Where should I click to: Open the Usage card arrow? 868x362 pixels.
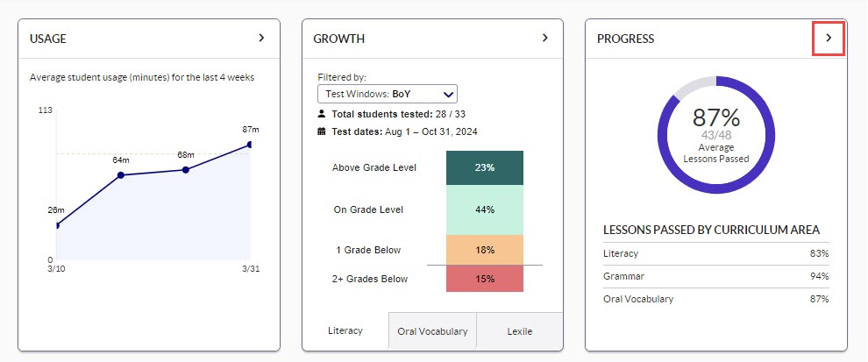coord(261,39)
